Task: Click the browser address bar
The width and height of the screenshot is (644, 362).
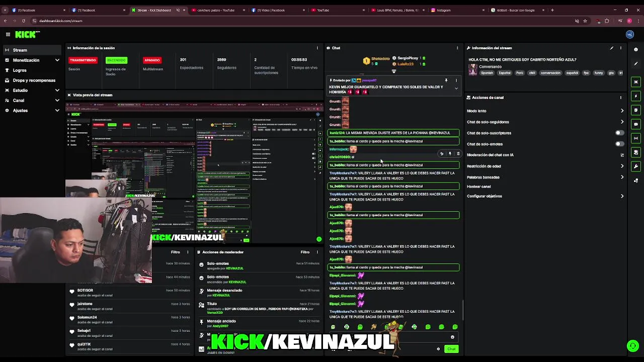Action: click(302, 21)
